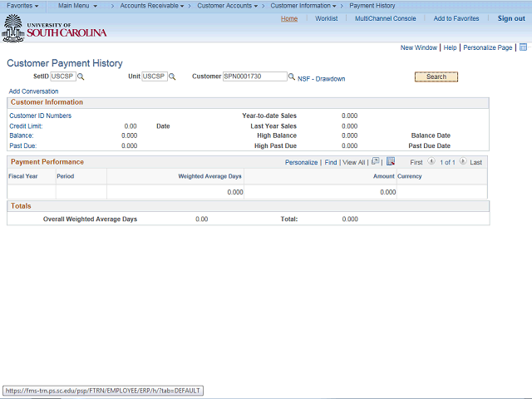
Task: Open the Main Menu dropdown
Action: pos(77,6)
